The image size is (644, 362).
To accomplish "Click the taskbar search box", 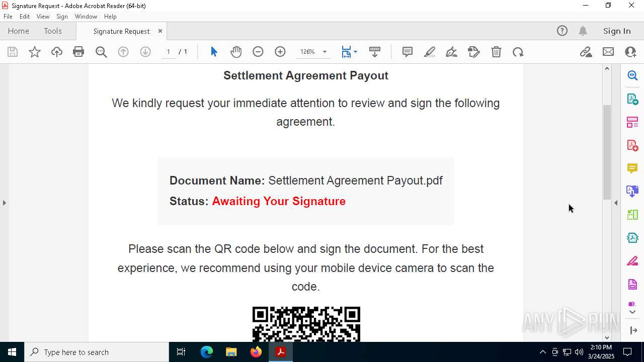I will [97, 352].
